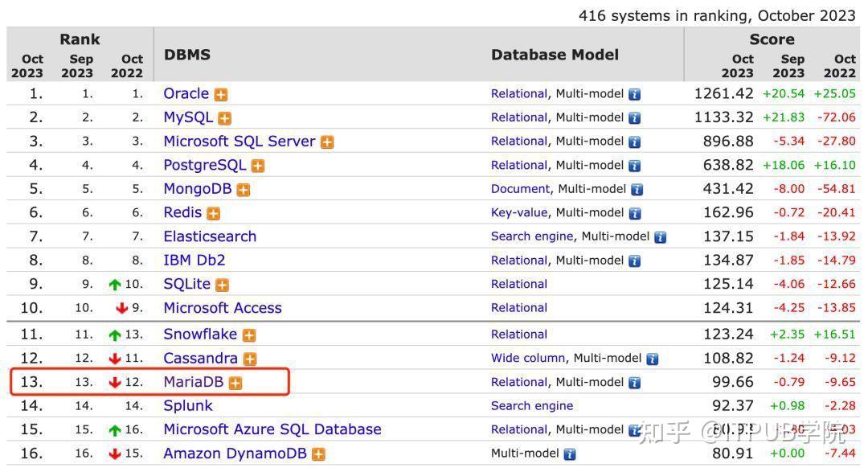Click the Splunk DBMS link
Viewport: 868px width, 468px height.
tap(188, 406)
